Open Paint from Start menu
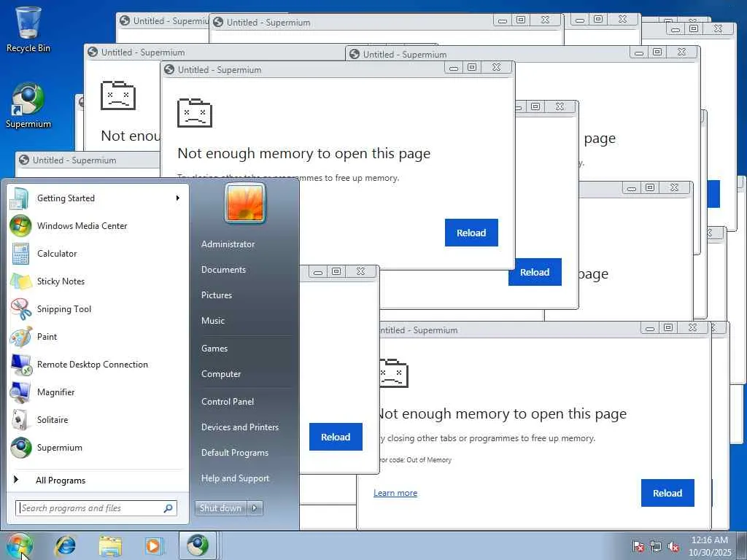The width and height of the screenshot is (747, 560). coord(98,336)
